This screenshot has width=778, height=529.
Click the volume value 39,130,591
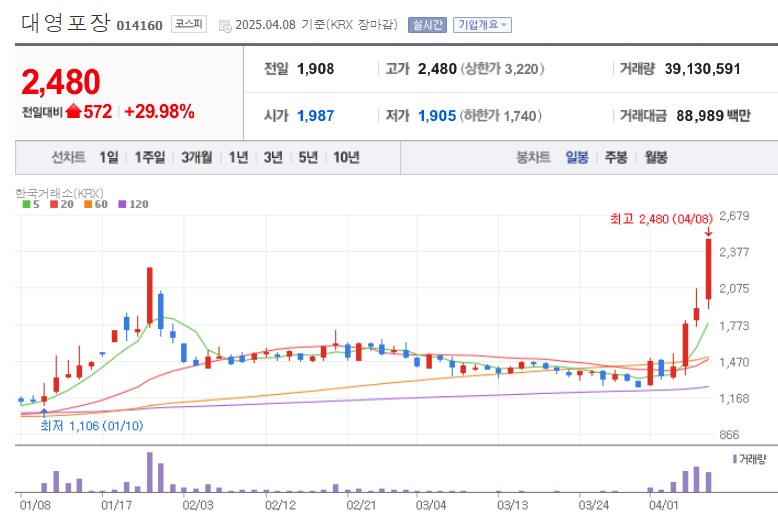click(703, 68)
